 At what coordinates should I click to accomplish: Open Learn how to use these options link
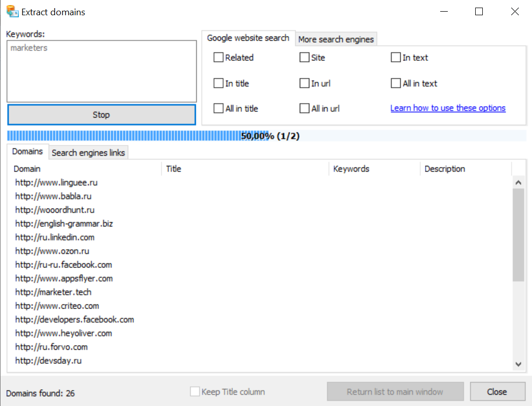point(448,108)
